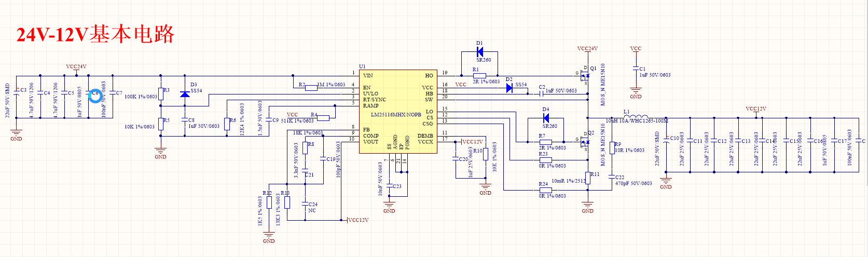Select the R9 snubber resistor symbol
Image resolution: width=868 pixels, height=257 pixels.
tap(612, 147)
